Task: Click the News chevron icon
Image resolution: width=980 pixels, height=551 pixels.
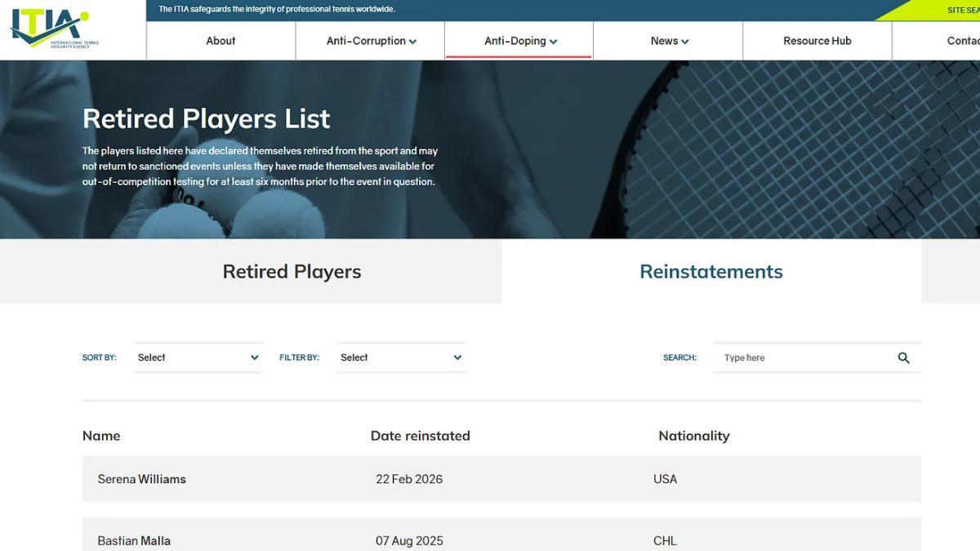Action: point(685,40)
